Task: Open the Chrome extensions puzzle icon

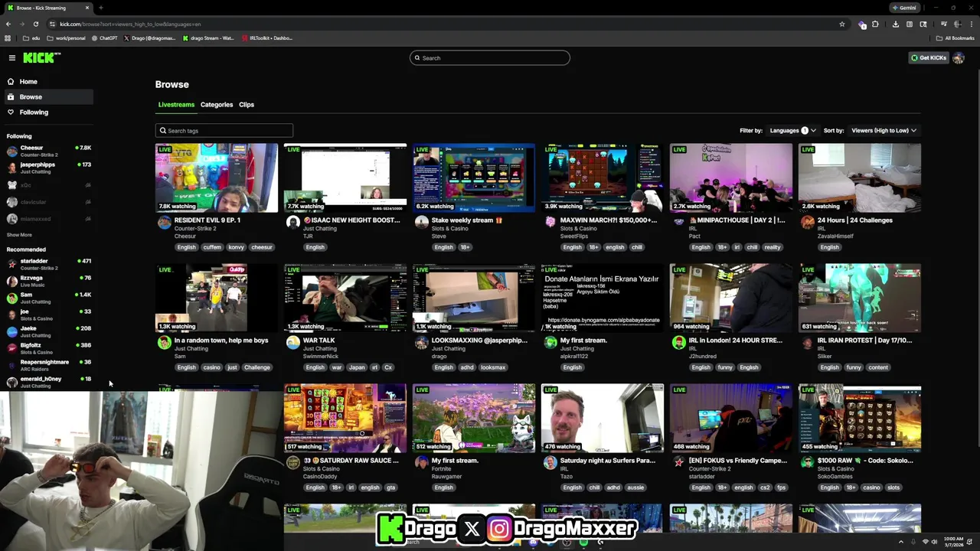Action: click(876, 24)
